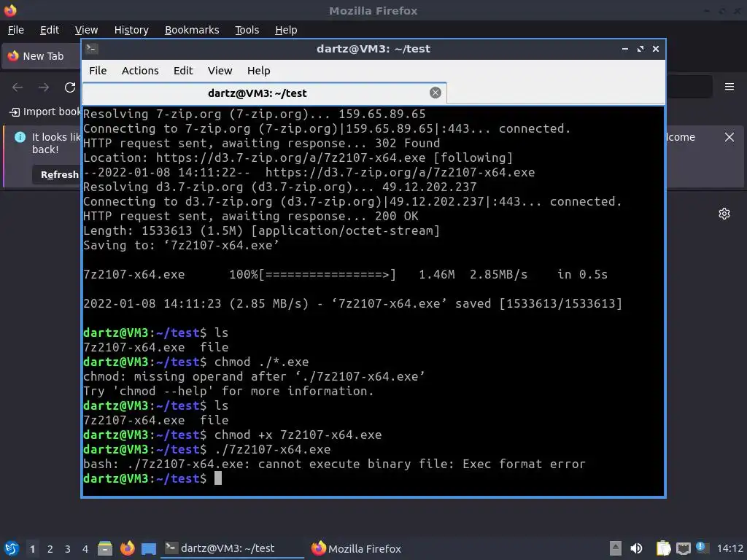Click the 100% download progress bar line

click(345, 275)
